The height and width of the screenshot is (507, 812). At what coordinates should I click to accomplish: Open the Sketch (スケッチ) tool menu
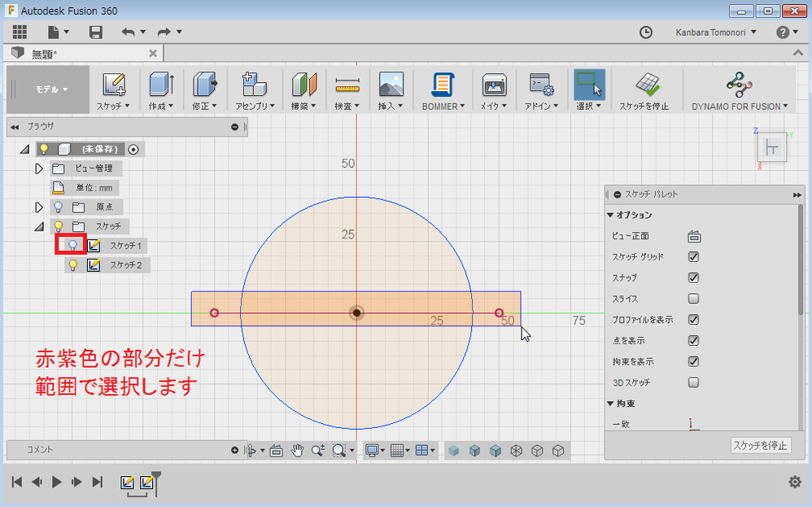click(113, 90)
